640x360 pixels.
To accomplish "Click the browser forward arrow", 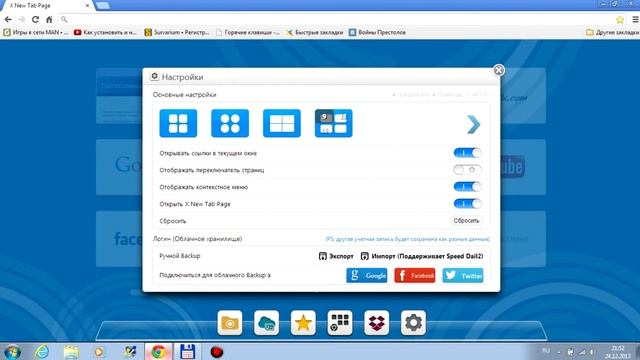I will pyautogui.click(x=22, y=19).
